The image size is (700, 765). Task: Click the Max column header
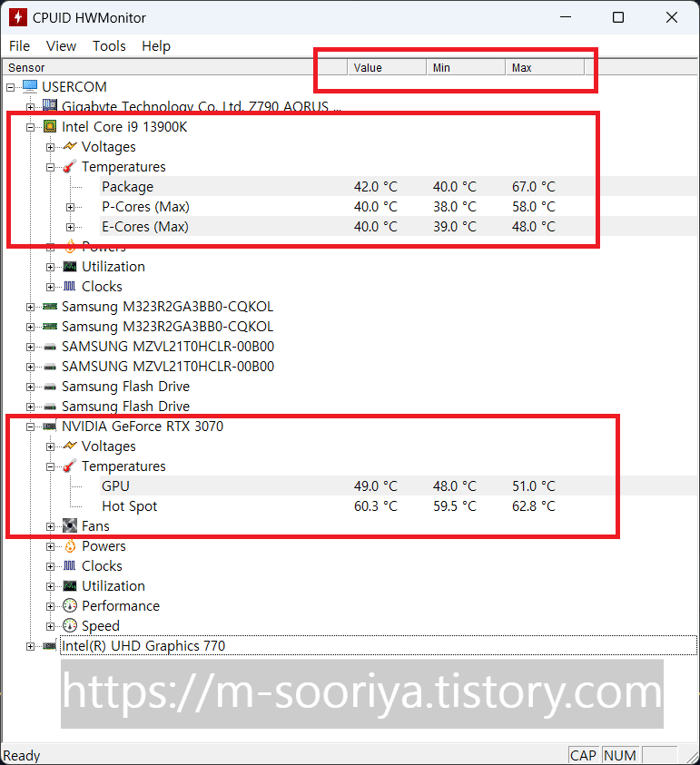(x=545, y=67)
